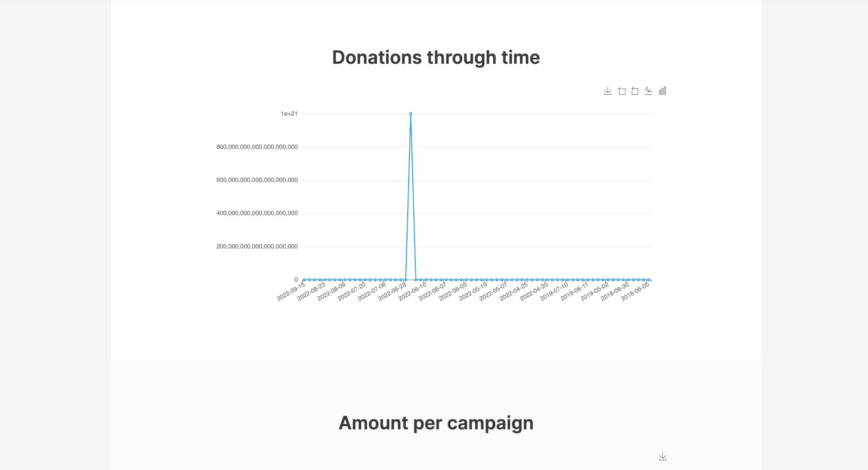
Task: Click the Amount per campaign heading
Action: click(x=436, y=423)
